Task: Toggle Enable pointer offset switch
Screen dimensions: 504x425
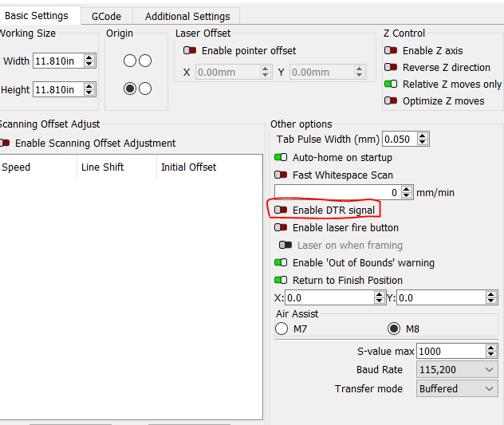Action: click(x=190, y=51)
